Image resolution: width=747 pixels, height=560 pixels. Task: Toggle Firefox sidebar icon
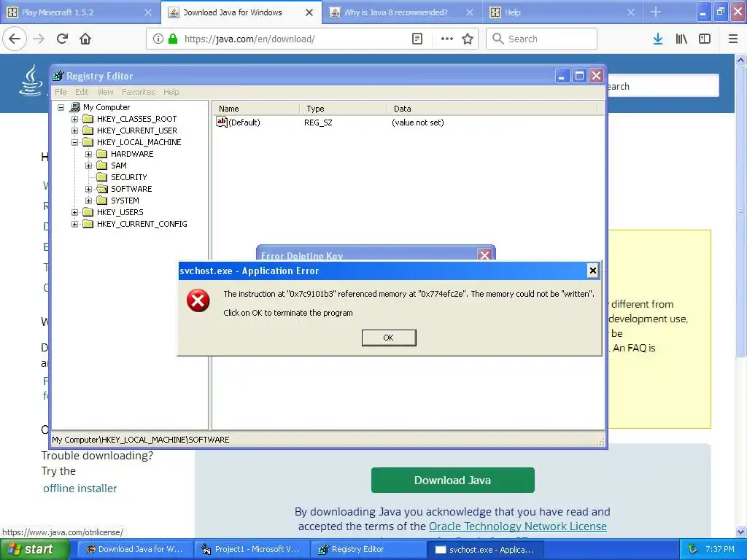tap(705, 39)
